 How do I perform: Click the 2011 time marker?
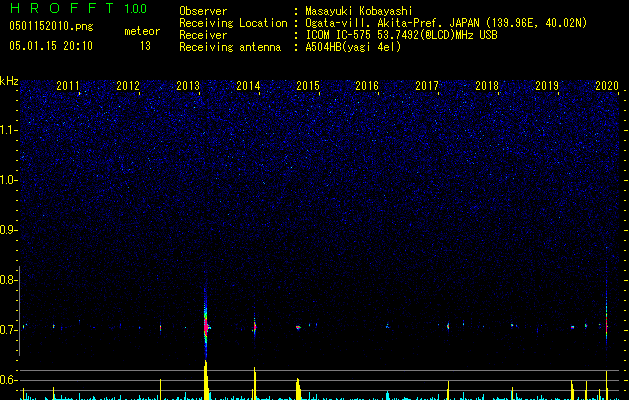coord(67,86)
